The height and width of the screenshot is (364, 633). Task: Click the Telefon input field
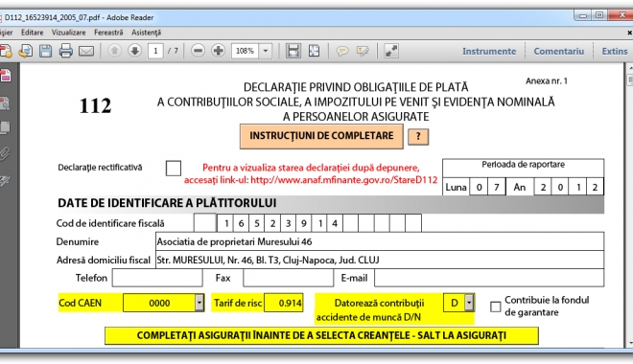click(x=157, y=278)
